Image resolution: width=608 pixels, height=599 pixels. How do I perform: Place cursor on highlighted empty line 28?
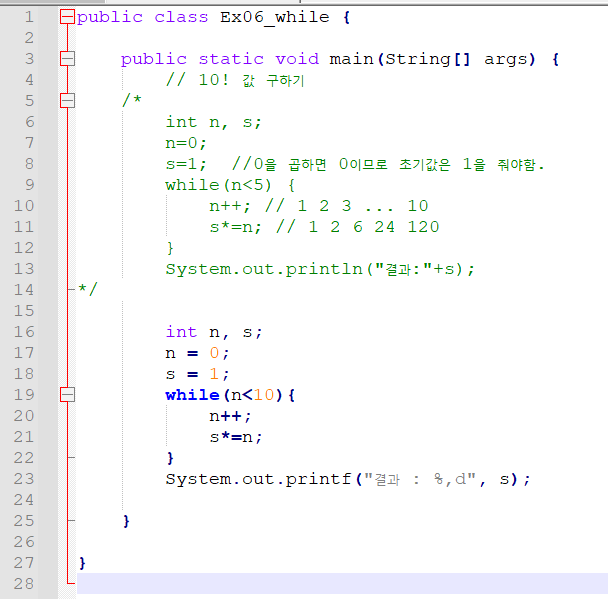342,584
